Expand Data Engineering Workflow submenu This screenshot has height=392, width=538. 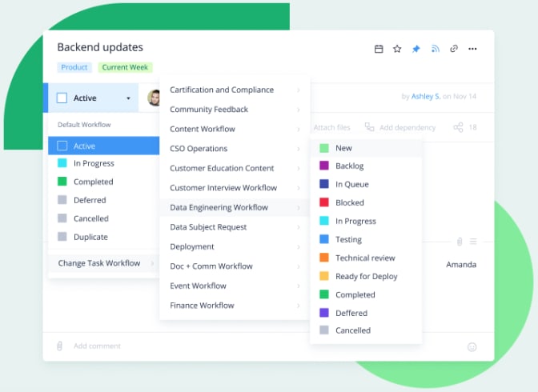click(235, 207)
